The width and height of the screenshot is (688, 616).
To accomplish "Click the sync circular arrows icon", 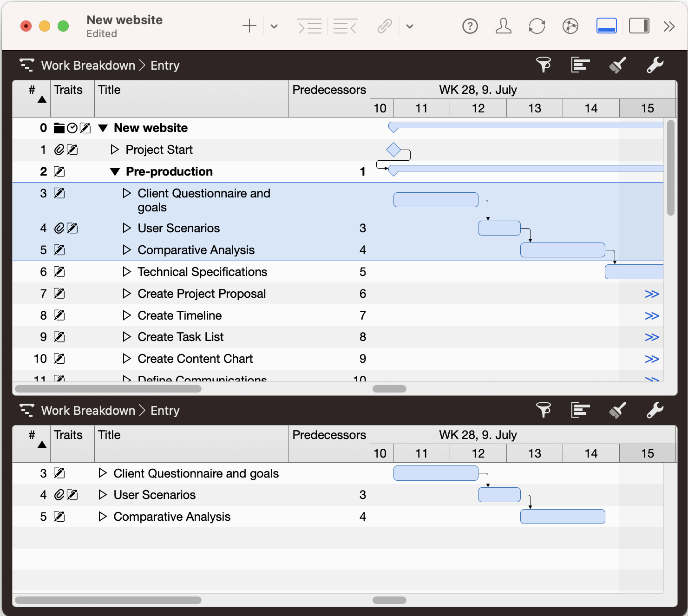I will click(537, 26).
